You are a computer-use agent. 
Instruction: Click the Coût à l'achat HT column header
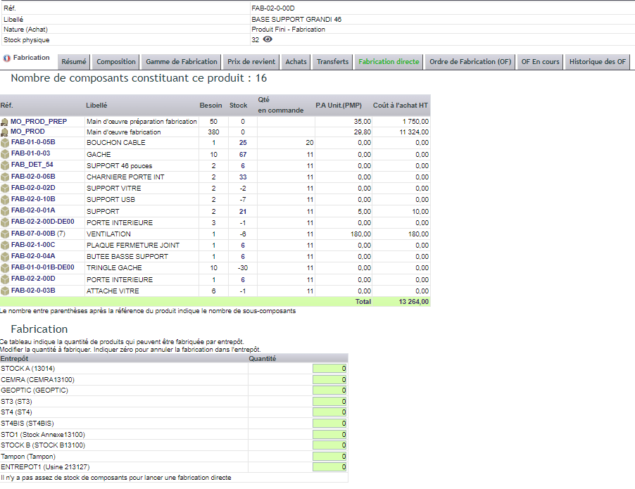(x=400, y=105)
